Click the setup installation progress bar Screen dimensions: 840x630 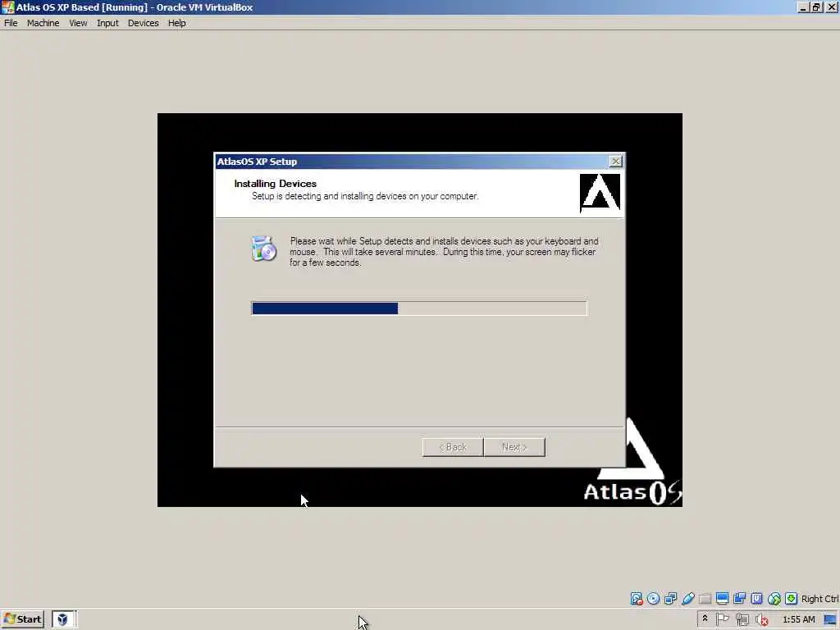pos(419,308)
